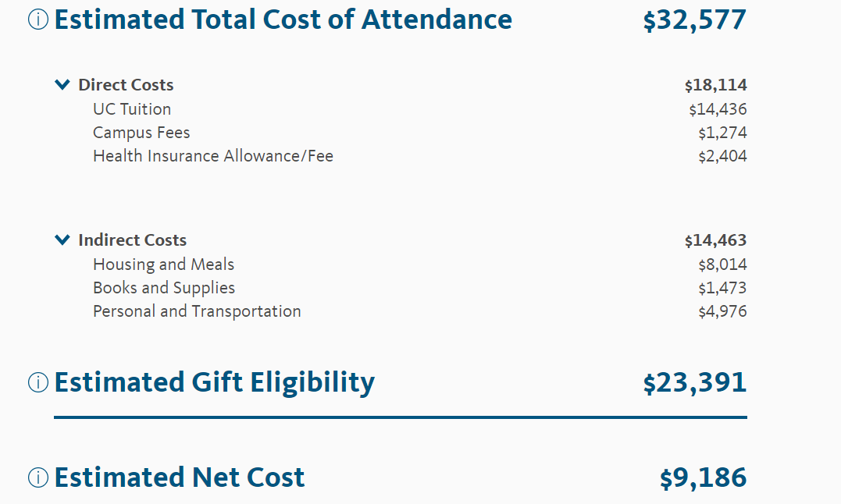Click the Estimated Total Cost of Attendance heading
This screenshot has width=841, height=504.
(283, 20)
